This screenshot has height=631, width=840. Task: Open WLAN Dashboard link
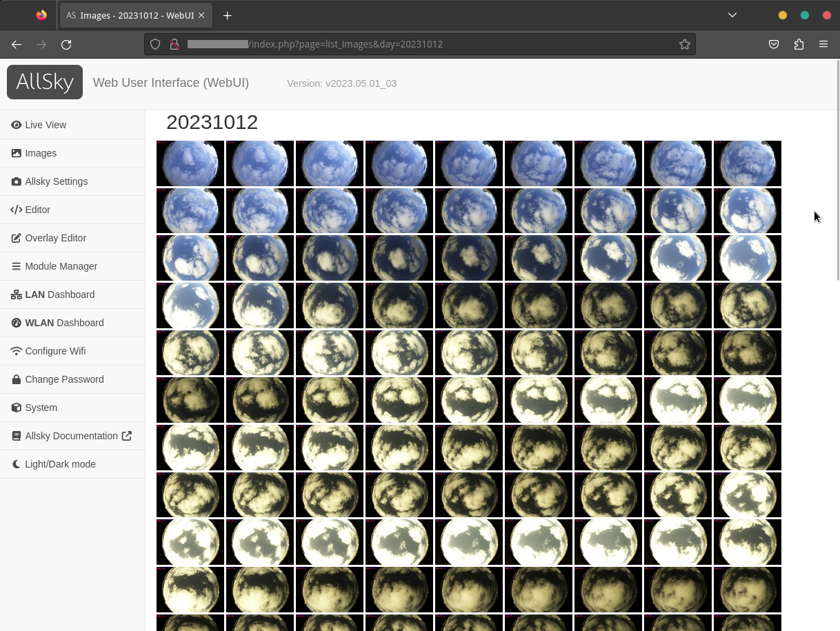coord(72,323)
